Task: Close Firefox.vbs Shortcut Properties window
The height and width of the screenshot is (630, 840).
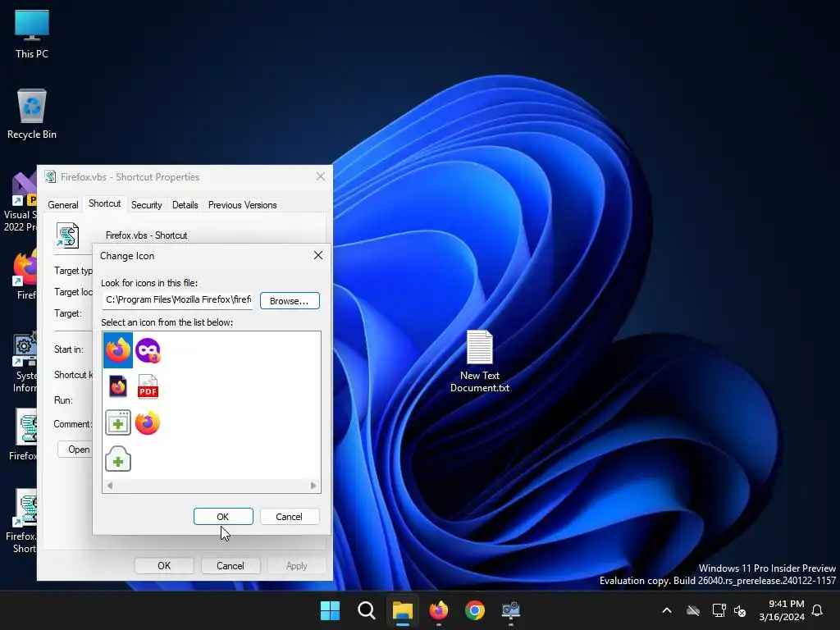Action: 321,177
